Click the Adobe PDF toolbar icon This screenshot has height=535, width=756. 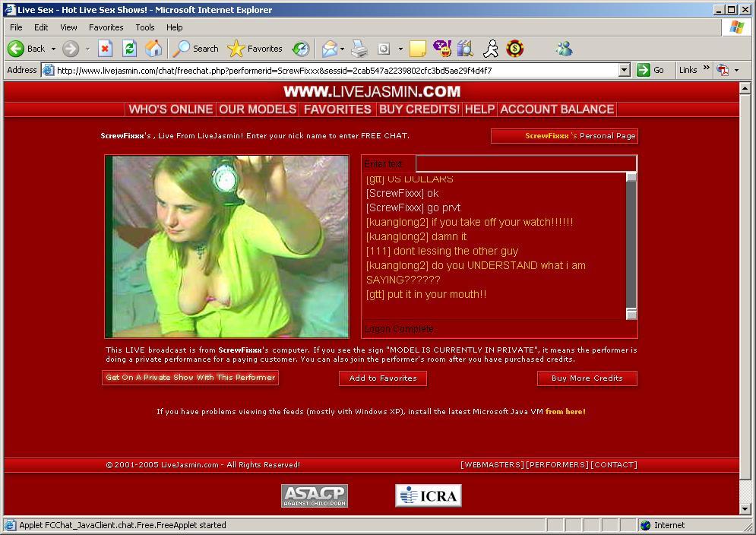pos(723,71)
